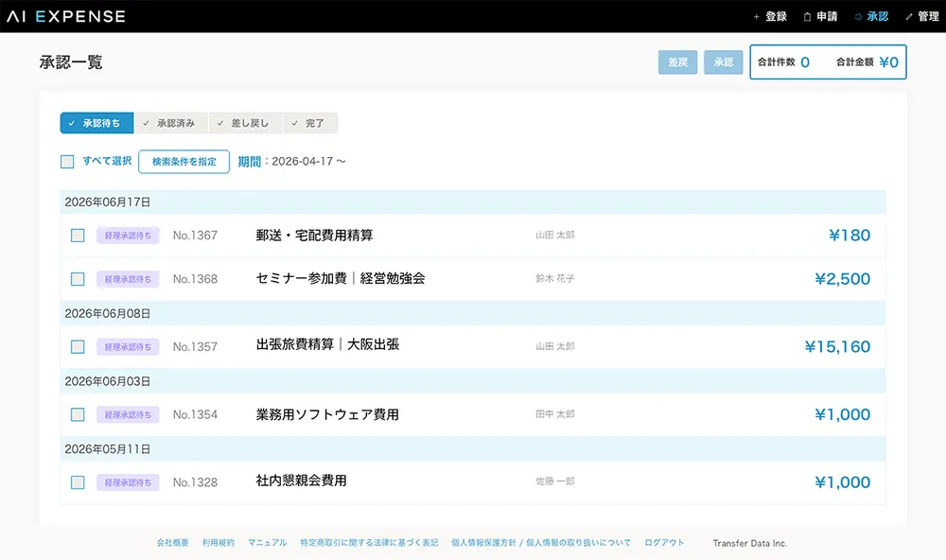
Task: Click the 経理承認待ち badge on No.1367
Action: coord(128,236)
